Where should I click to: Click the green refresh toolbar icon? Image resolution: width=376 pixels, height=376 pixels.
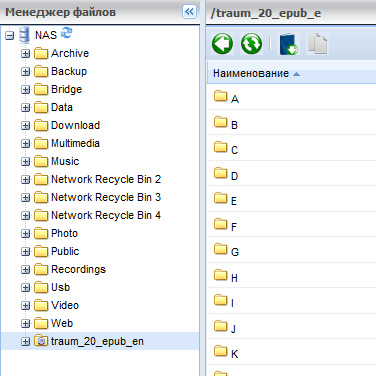[x=252, y=44]
